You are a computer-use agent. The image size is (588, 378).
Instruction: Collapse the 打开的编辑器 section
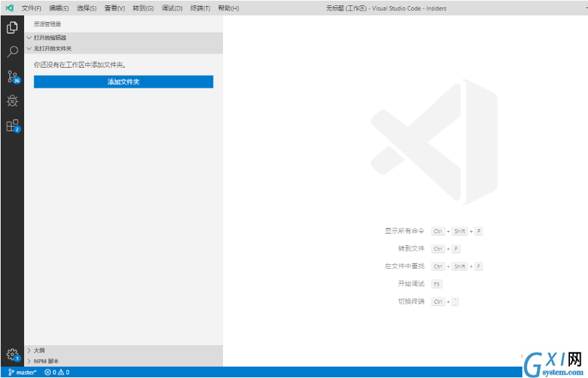[123, 38]
